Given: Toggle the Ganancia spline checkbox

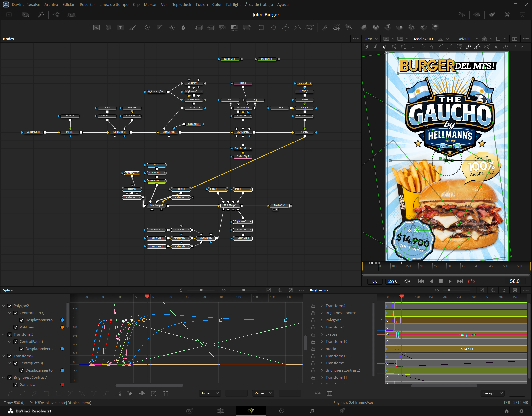Looking at the screenshot, I should (16, 385).
